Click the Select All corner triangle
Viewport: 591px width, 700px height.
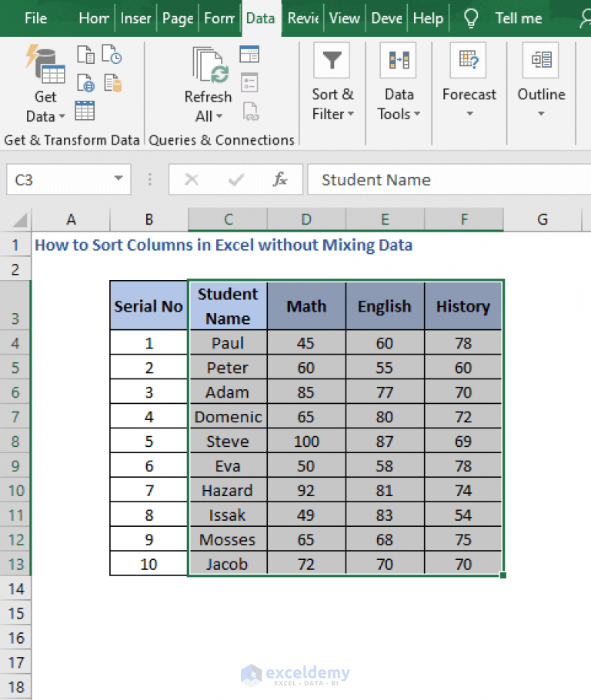pos(19,220)
